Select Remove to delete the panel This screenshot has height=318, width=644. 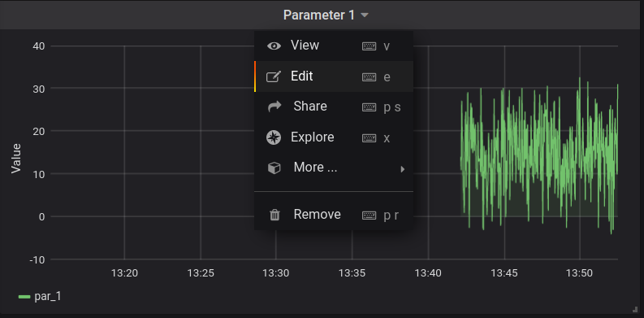pos(334,215)
